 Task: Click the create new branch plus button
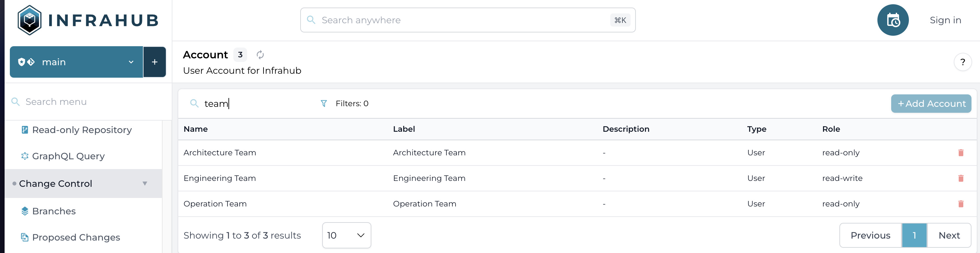(154, 62)
